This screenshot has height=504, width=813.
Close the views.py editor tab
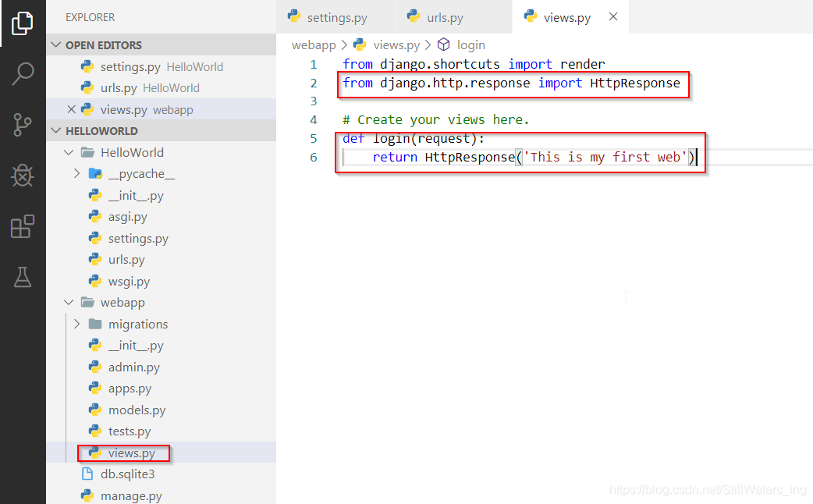612,16
